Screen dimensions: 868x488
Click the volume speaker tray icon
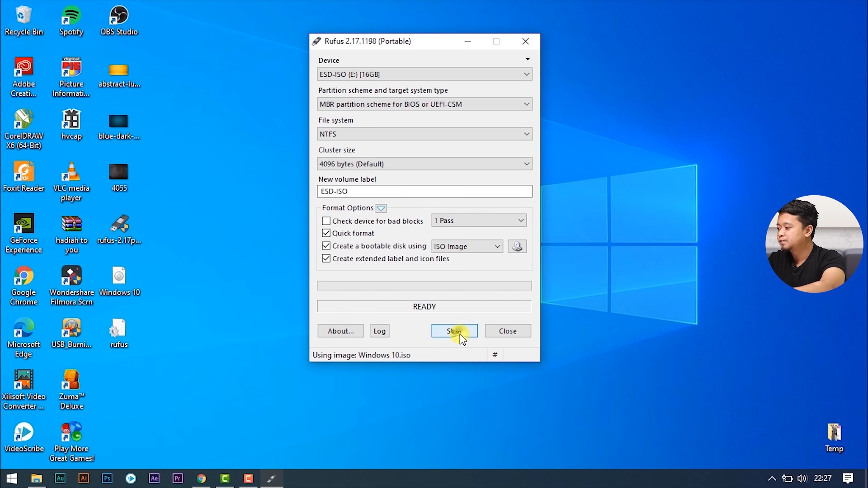pyautogui.click(x=802, y=478)
